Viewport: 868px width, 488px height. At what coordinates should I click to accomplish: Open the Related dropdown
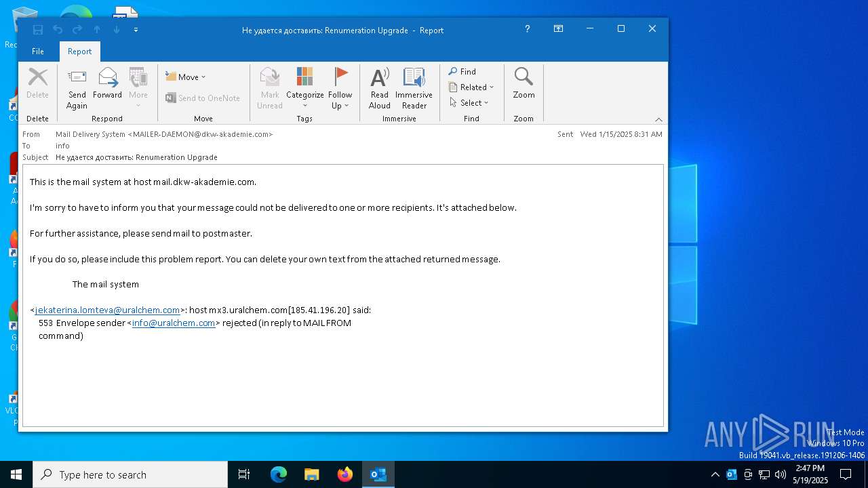tap(471, 87)
